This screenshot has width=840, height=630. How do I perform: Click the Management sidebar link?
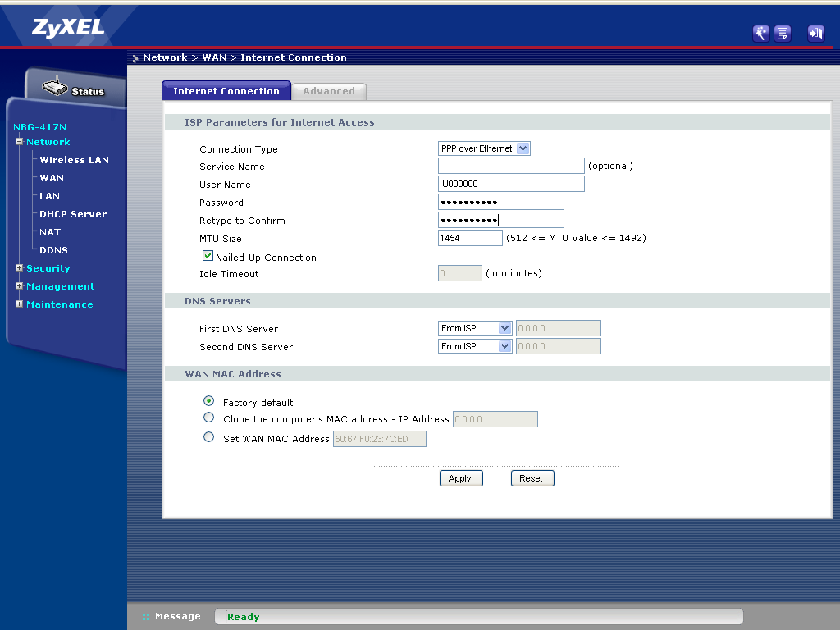tap(60, 286)
